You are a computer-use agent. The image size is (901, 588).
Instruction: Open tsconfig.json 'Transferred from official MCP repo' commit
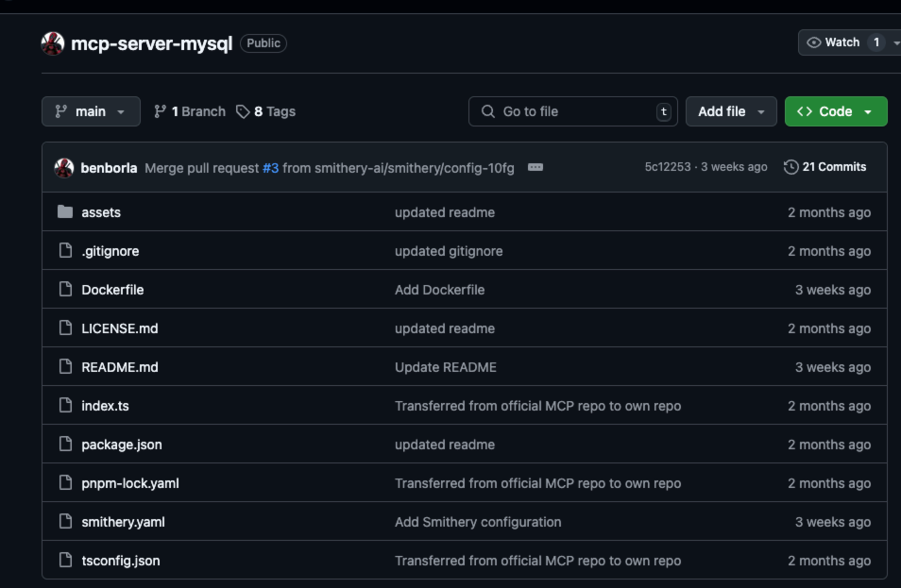537,561
